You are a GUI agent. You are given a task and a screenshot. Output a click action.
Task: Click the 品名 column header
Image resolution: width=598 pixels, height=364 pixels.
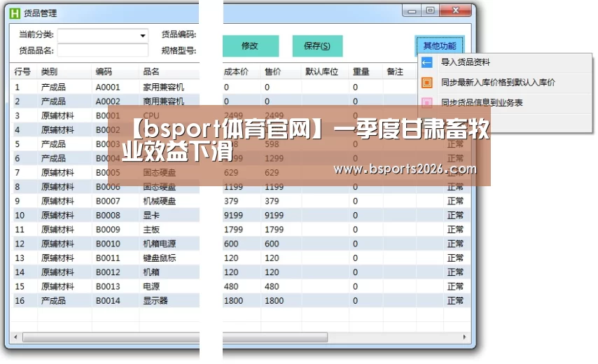click(x=151, y=71)
